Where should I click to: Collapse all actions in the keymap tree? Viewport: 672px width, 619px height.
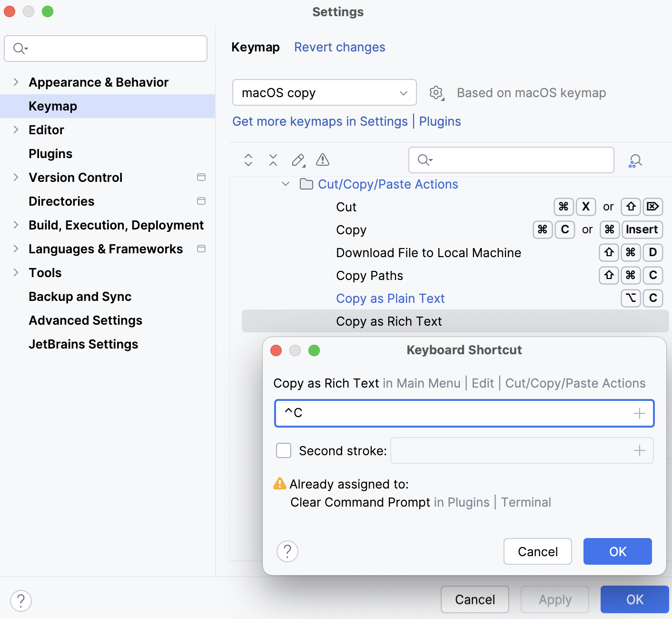[x=273, y=160]
